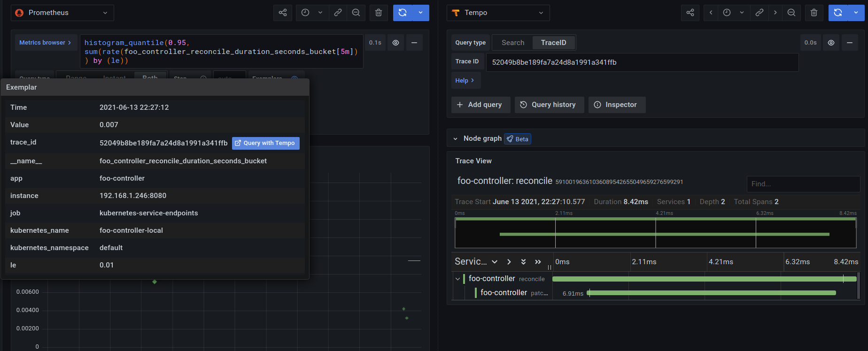Switch query type to Search

513,43
